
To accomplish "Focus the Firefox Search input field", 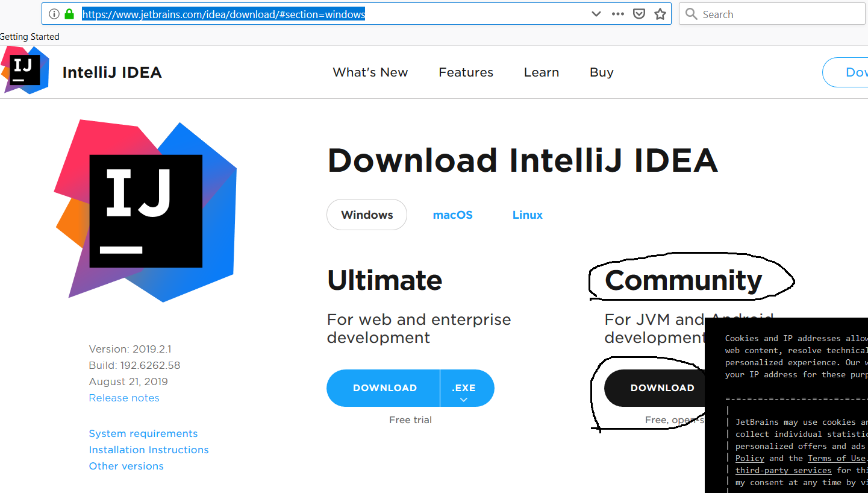I will click(772, 14).
